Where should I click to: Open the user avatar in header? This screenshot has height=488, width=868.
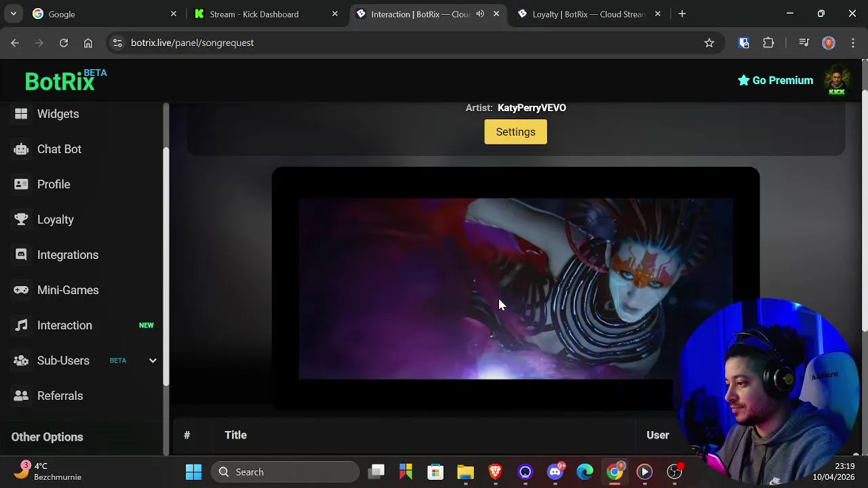[837, 80]
